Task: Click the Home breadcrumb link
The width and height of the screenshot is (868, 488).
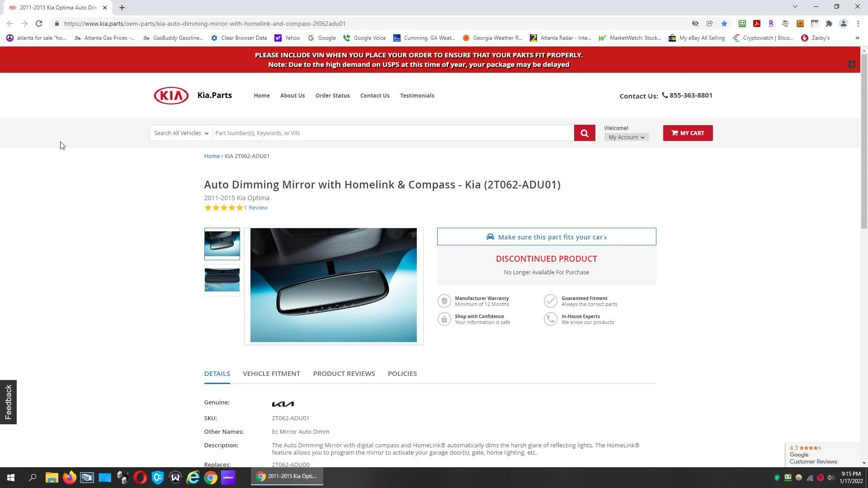Action: pos(212,156)
